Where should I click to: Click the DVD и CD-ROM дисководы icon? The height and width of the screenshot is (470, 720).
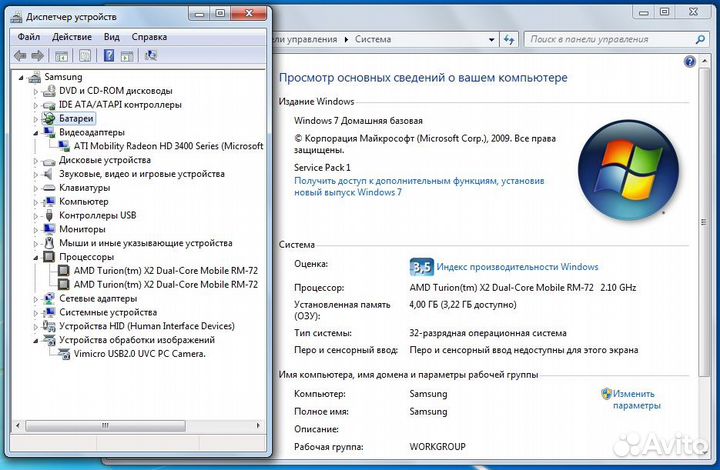tap(49, 91)
